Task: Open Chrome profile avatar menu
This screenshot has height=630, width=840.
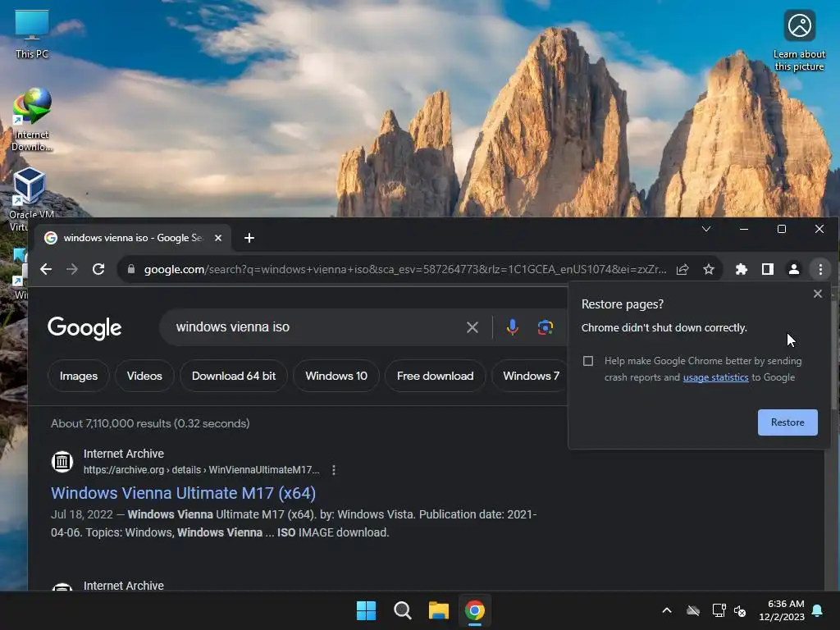Action: point(794,269)
